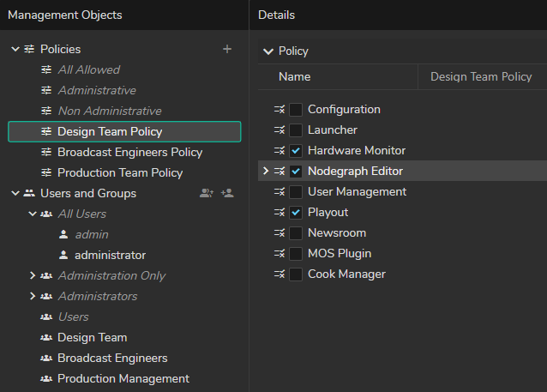547x392 pixels.
Task: Click the override icon next to Playout
Action: click(x=279, y=213)
